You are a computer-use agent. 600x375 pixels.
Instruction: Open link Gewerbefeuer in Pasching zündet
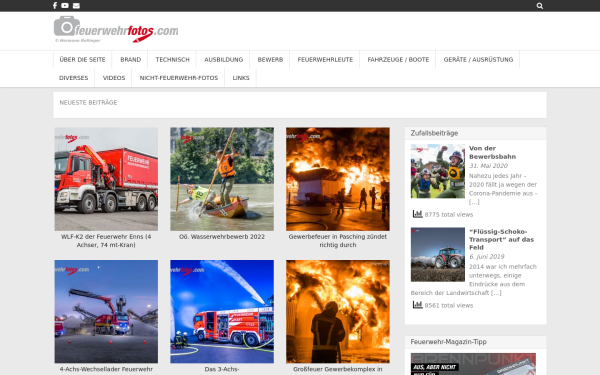tap(338, 241)
